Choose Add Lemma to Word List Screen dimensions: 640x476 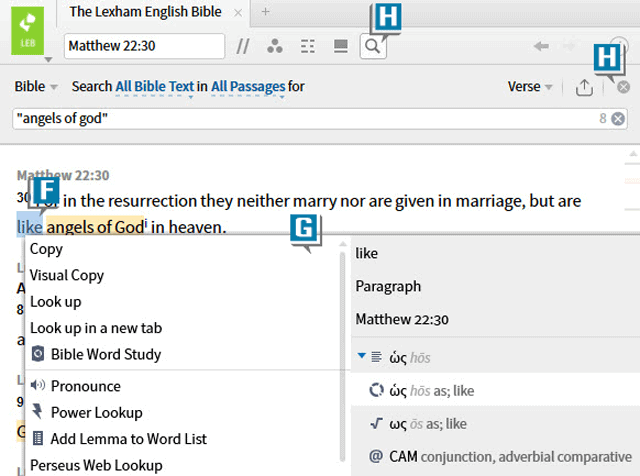pyautogui.click(x=129, y=439)
